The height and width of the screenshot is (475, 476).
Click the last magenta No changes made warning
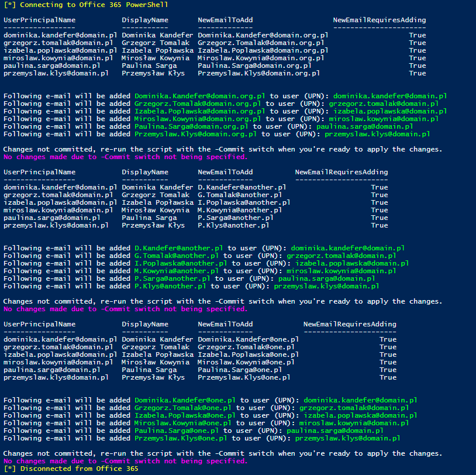pos(125,461)
